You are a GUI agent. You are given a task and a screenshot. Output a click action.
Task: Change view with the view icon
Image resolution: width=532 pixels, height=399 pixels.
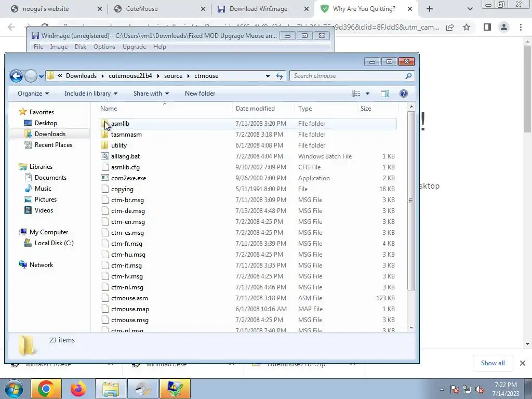pyautogui.click(x=356, y=94)
